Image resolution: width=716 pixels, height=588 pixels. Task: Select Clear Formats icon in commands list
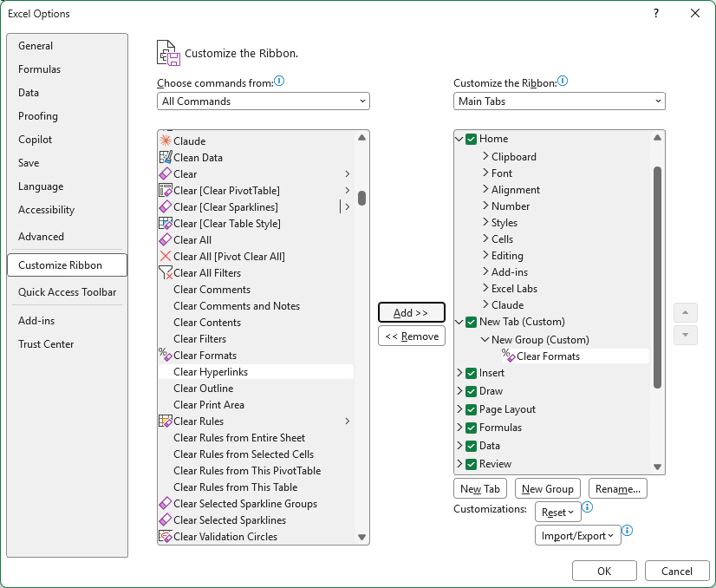point(166,355)
